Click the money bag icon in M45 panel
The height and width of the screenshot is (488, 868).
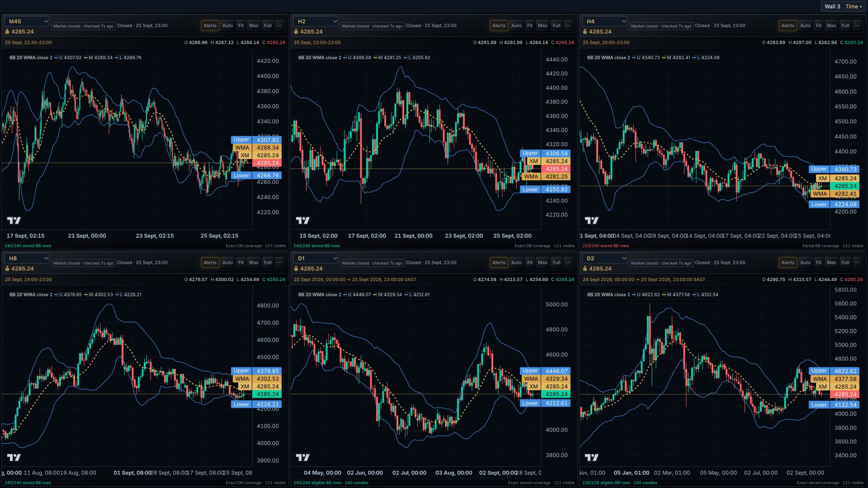tap(7, 32)
